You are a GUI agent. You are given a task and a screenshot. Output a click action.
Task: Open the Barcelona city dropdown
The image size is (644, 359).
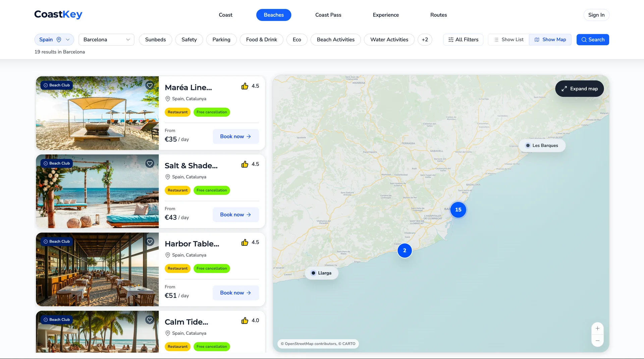[106, 40]
